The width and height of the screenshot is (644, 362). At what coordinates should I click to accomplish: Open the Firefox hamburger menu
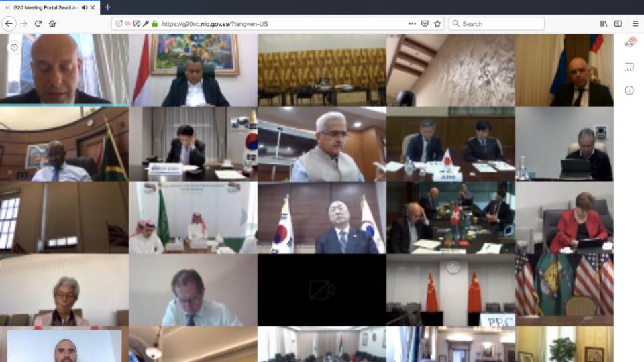[x=635, y=24]
